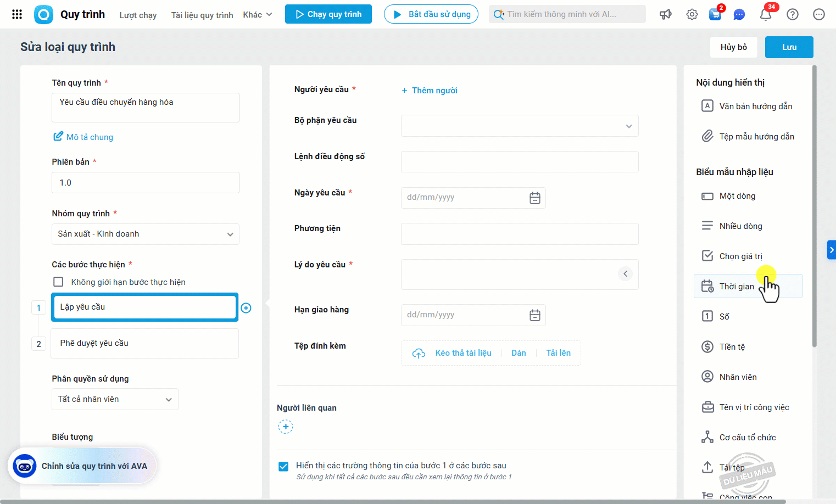Screen dimensions: 836x504
Task: Click the Lưu button
Action: pos(789,47)
